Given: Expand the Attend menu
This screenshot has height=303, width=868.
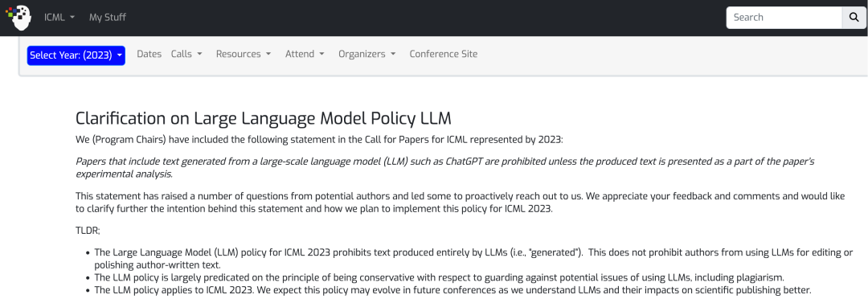Looking at the screenshot, I should [305, 54].
